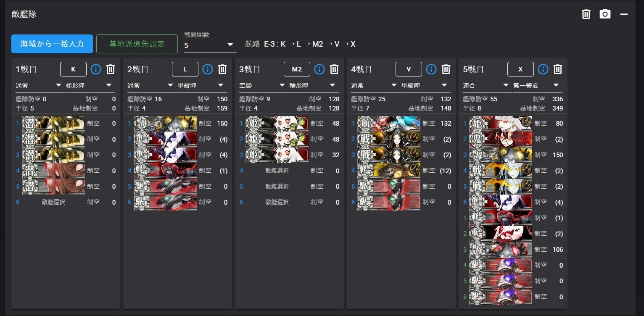
Task: Select first submarine enemy in battle 1
Action: pyautogui.click(x=53, y=124)
